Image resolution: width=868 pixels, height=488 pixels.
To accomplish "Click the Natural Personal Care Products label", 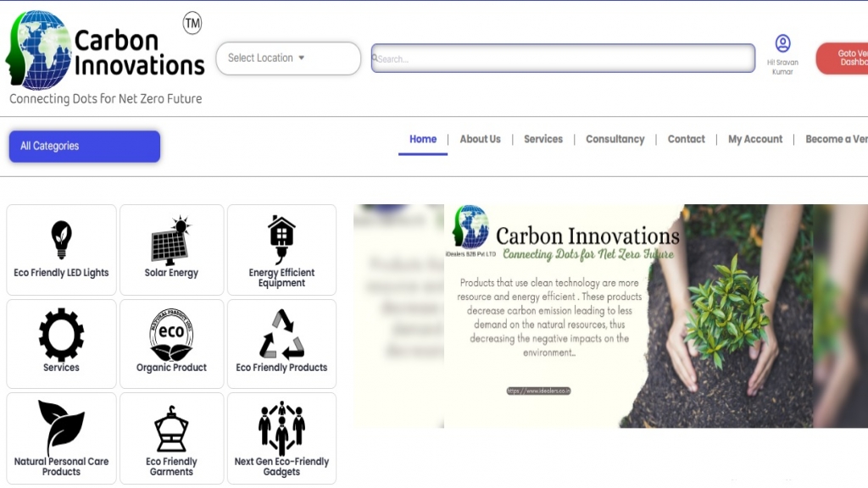I will point(61,467).
